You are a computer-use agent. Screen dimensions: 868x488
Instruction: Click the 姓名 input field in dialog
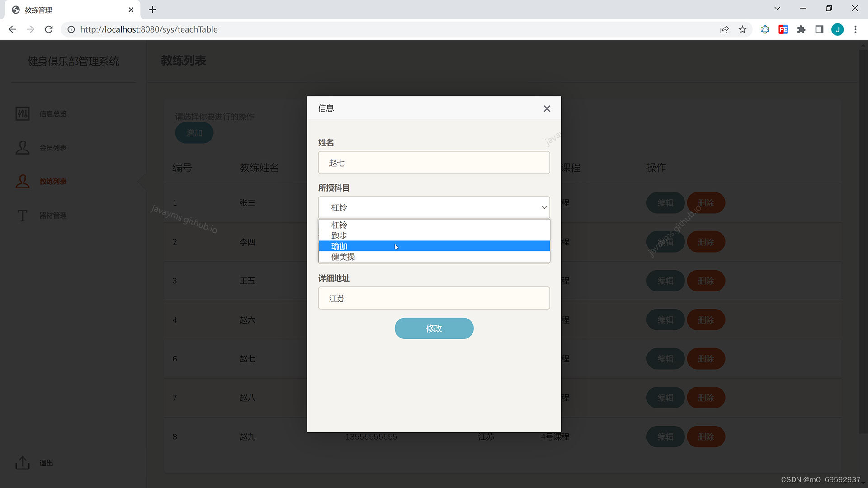[x=434, y=162]
